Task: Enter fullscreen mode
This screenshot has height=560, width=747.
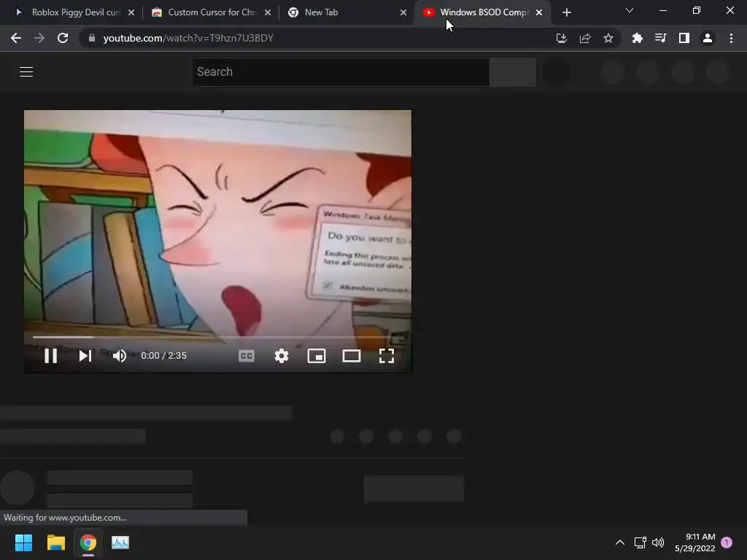Action: (x=387, y=356)
